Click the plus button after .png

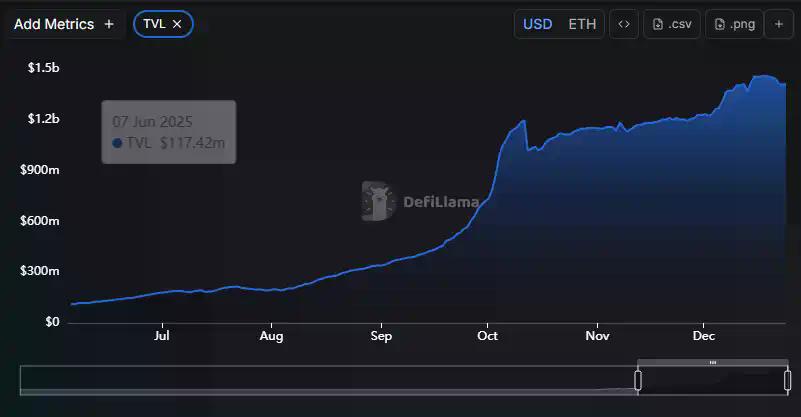tap(779, 24)
